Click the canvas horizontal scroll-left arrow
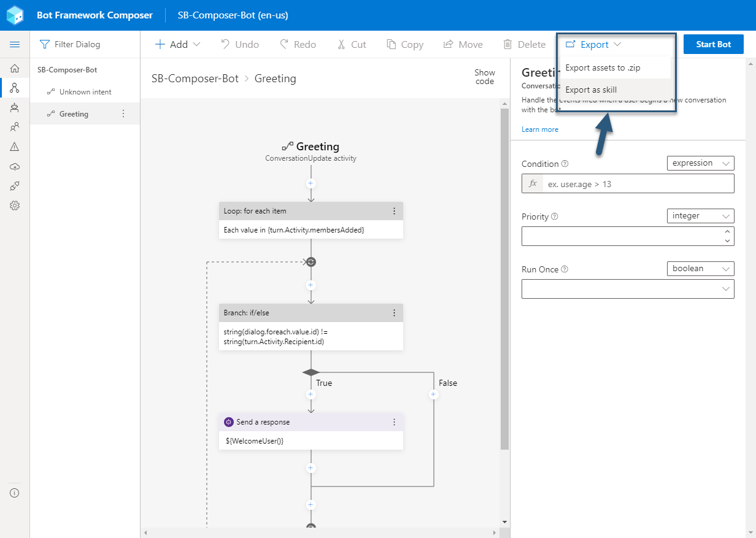The image size is (756, 538). (144, 532)
